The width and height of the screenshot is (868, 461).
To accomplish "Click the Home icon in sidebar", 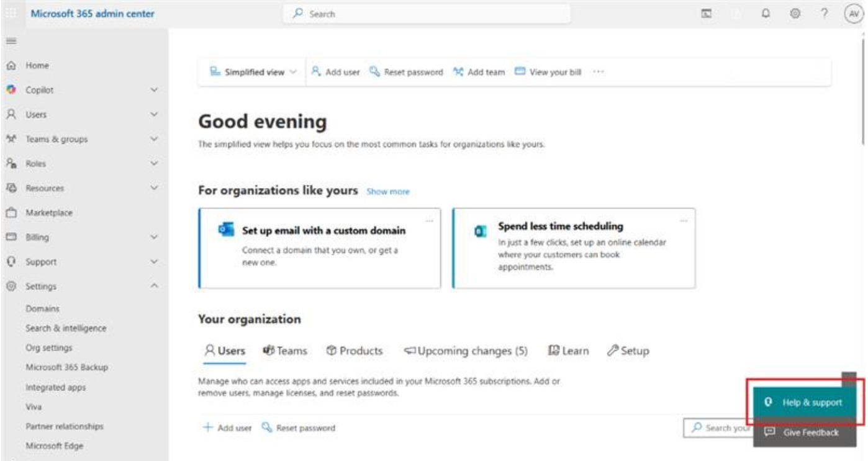I will (x=11, y=65).
